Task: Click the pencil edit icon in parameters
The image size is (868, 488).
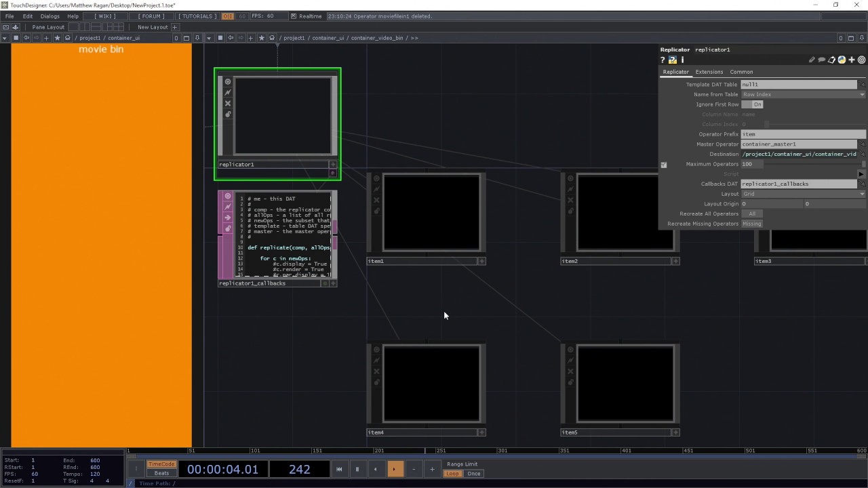Action: pos(812,60)
